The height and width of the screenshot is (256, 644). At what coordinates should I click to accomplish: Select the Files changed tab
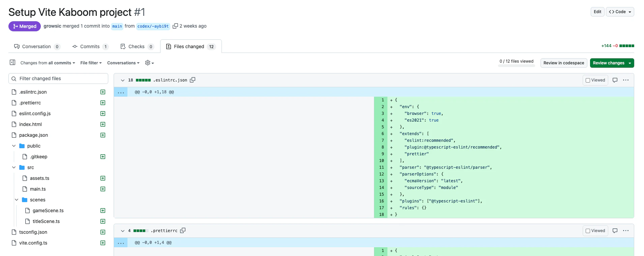pyautogui.click(x=191, y=46)
